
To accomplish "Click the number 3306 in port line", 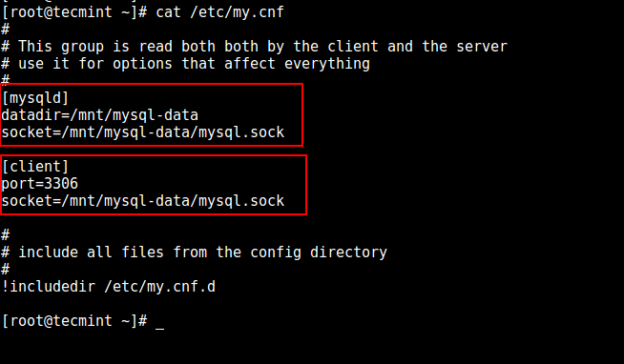I will (x=61, y=184).
